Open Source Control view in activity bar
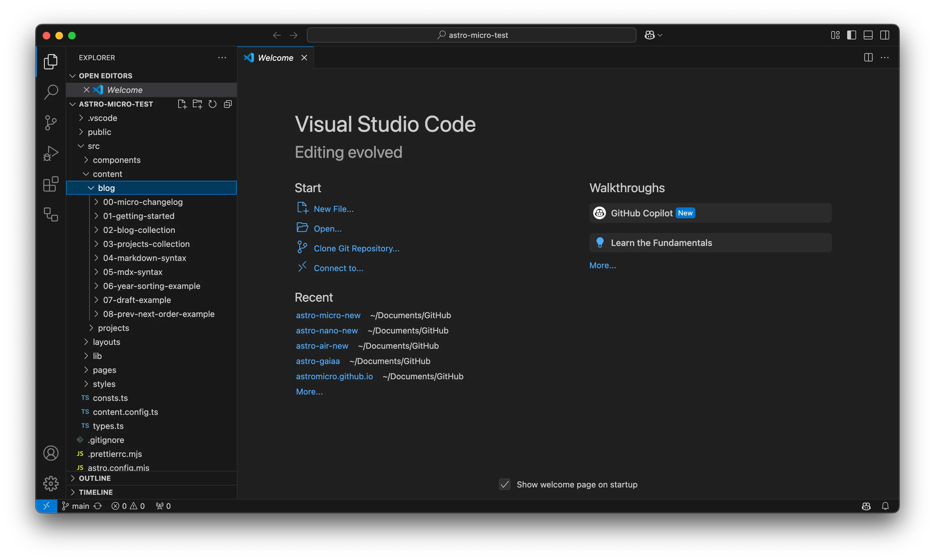The height and width of the screenshot is (560, 935). 51,122
